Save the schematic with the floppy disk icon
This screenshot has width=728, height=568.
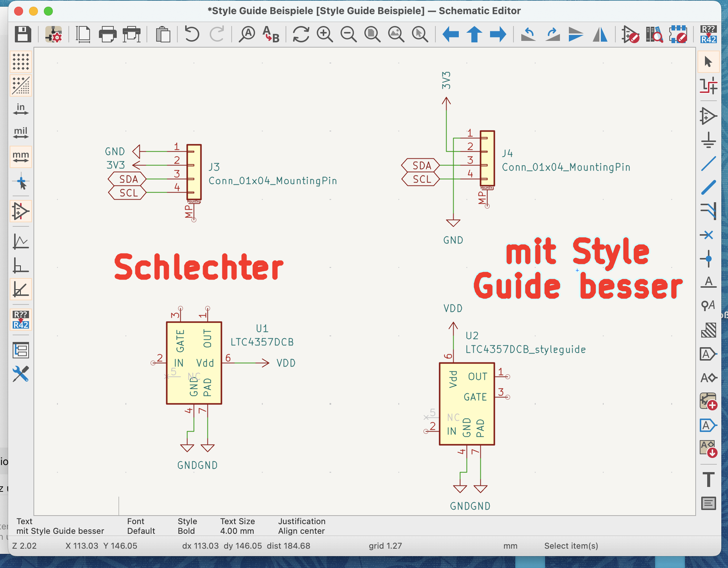(23, 34)
